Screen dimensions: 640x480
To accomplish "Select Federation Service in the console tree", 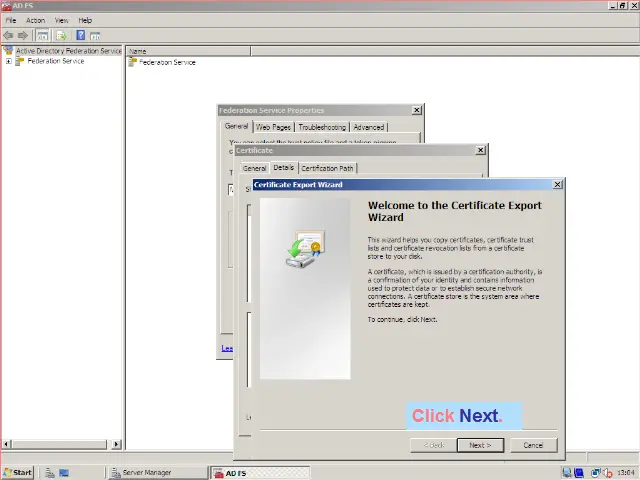I will coord(56,61).
